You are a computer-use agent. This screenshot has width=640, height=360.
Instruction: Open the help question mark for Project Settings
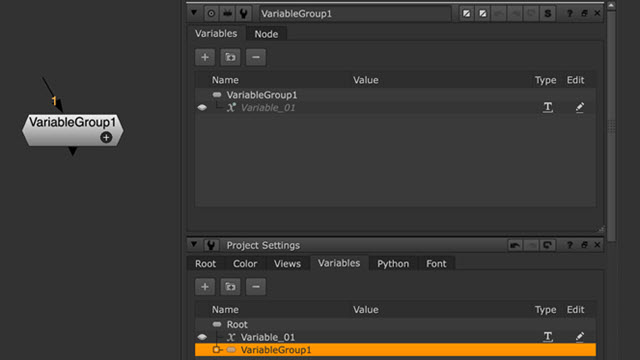[x=570, y=245]
